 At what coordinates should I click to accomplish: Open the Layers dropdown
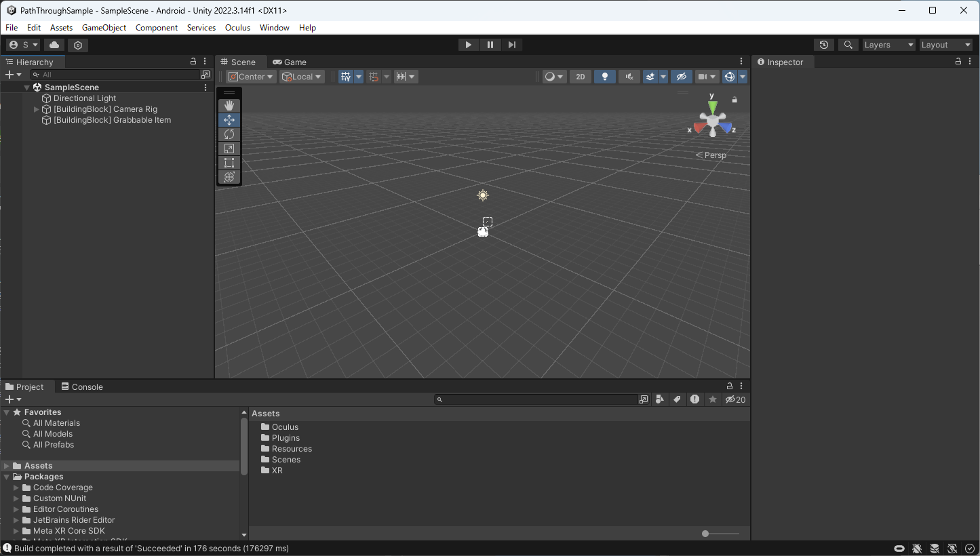(888, 45)
